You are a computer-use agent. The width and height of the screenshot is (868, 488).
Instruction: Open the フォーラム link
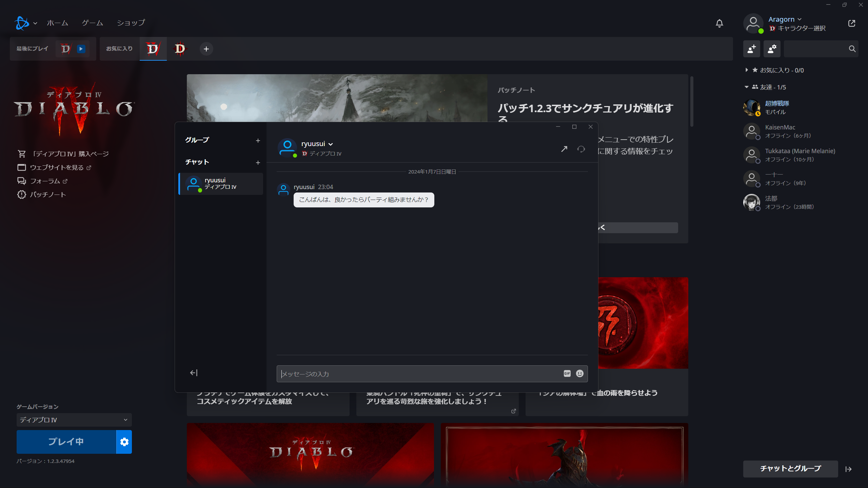pyautogui.click(x=42, y=181)
